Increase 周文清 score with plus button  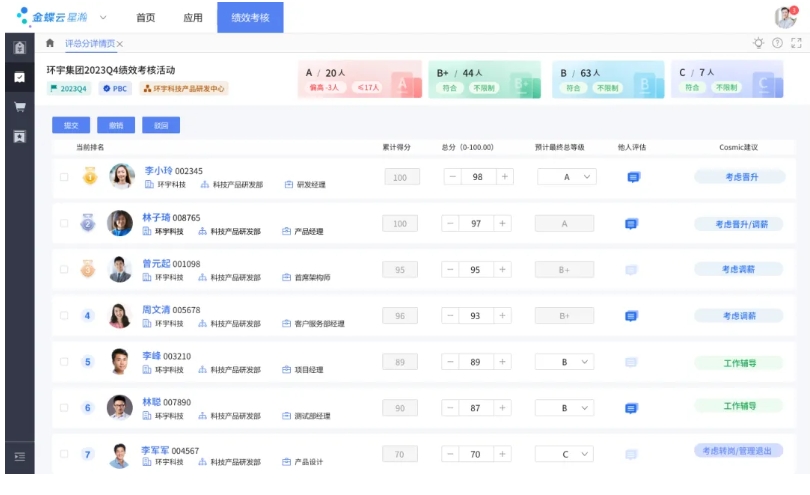pyautogui.click(x=502, y=315)
